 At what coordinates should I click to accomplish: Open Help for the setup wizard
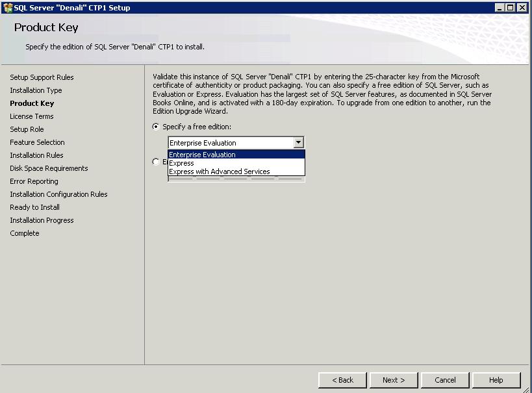pyautogui.click(x=496, y=380)
